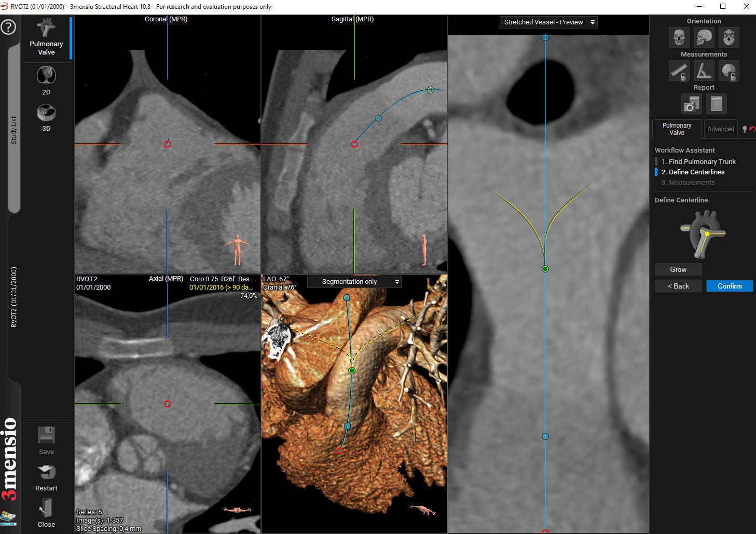Open the volume measurement tool
This screenshot has width=756, height=534.
click(x=728, y=71)
